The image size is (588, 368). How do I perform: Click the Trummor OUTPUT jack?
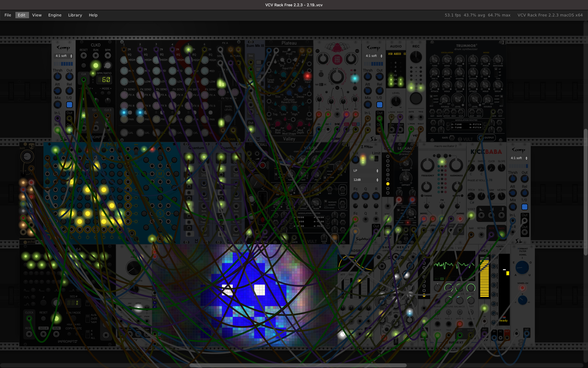[x=480, y=137]
